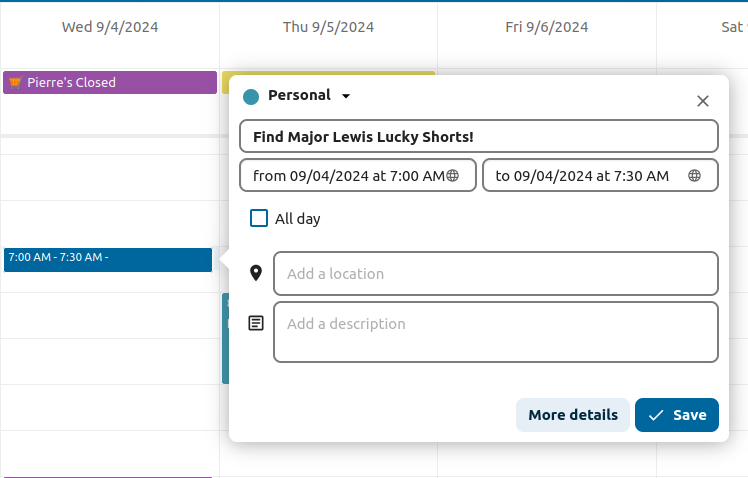Click the Add a description text area

[495, 332]
